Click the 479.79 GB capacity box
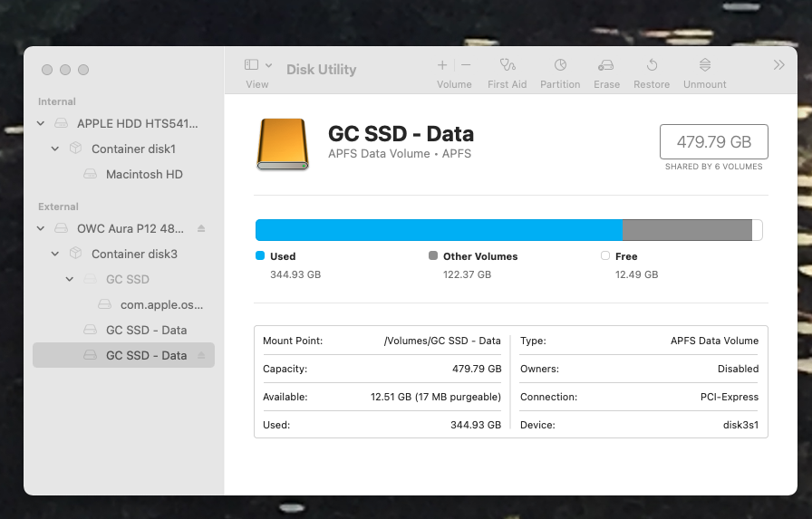The width and height of the screenshot is (812, 519). (713, 142)
